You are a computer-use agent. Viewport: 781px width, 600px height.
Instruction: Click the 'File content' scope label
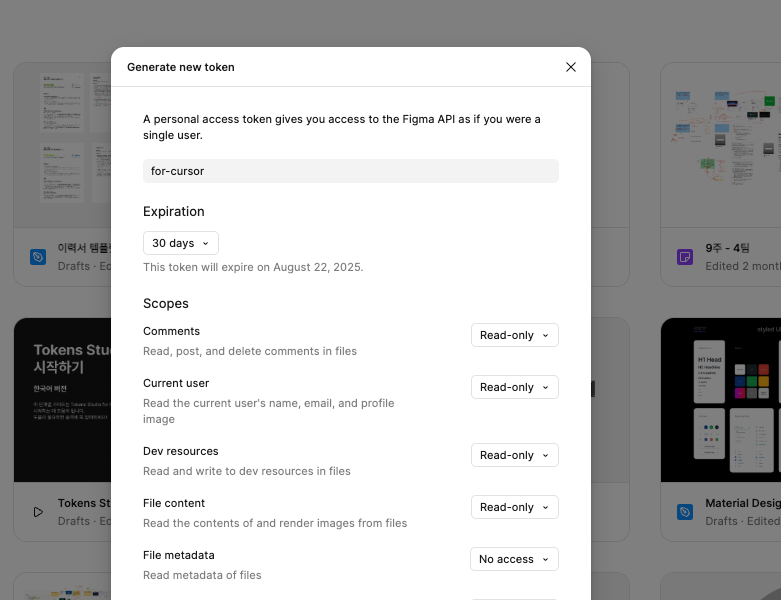[174, 503]
